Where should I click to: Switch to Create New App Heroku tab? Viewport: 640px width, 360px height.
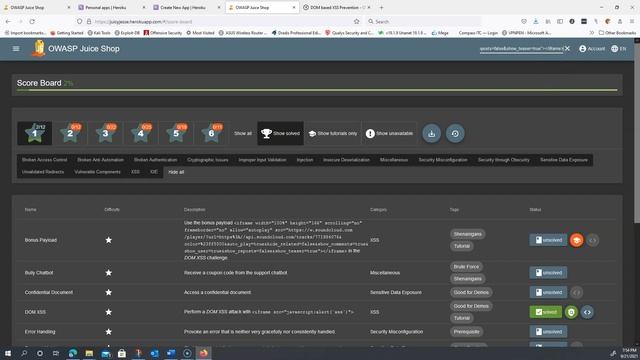[186, 7]
